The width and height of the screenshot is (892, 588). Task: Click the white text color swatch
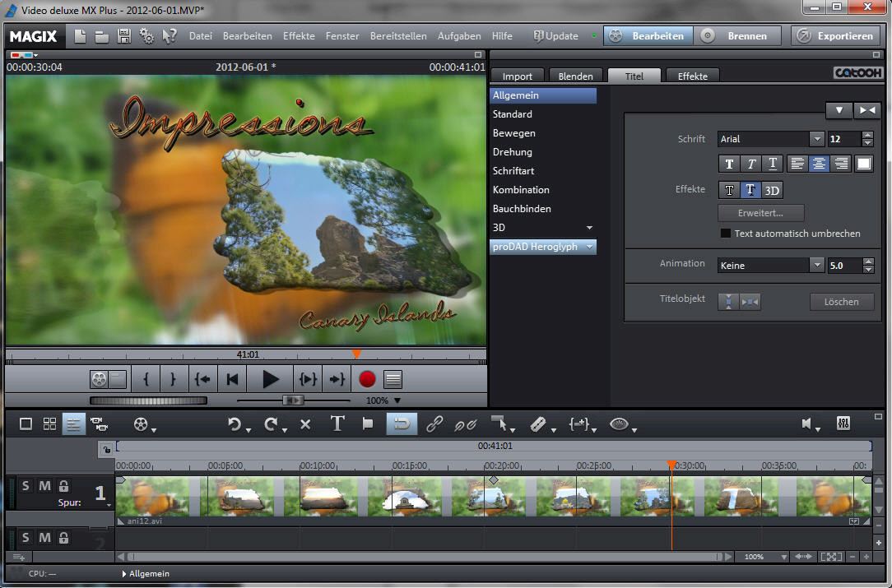tap(863, 164)
